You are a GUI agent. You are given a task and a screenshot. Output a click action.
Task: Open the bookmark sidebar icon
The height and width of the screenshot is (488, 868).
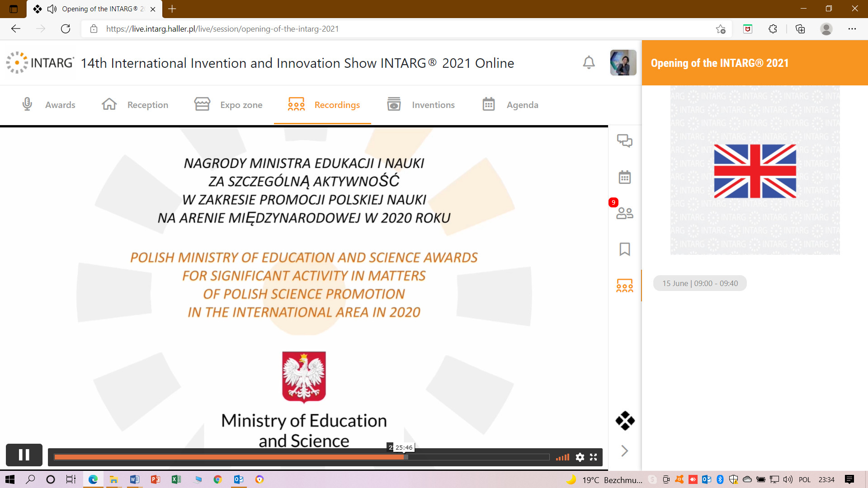pos(625,249)
